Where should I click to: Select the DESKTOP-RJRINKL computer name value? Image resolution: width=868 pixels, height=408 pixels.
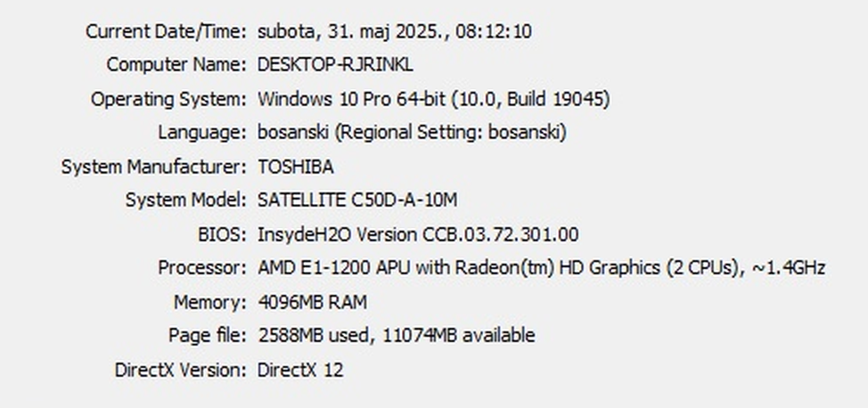point(335,65)
